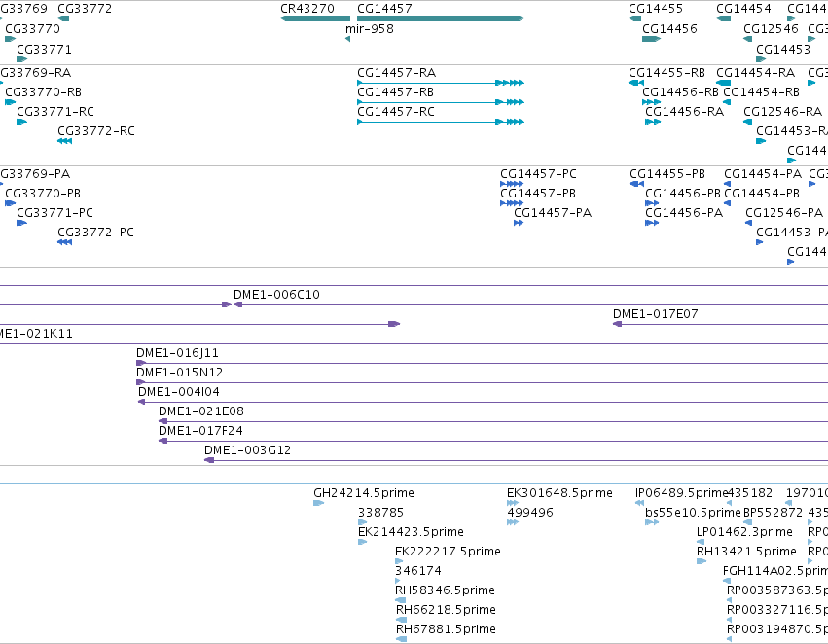Click EST RH13421.5prime label
The height and width of the screenshot is (644, 828).
pos(746,553)
